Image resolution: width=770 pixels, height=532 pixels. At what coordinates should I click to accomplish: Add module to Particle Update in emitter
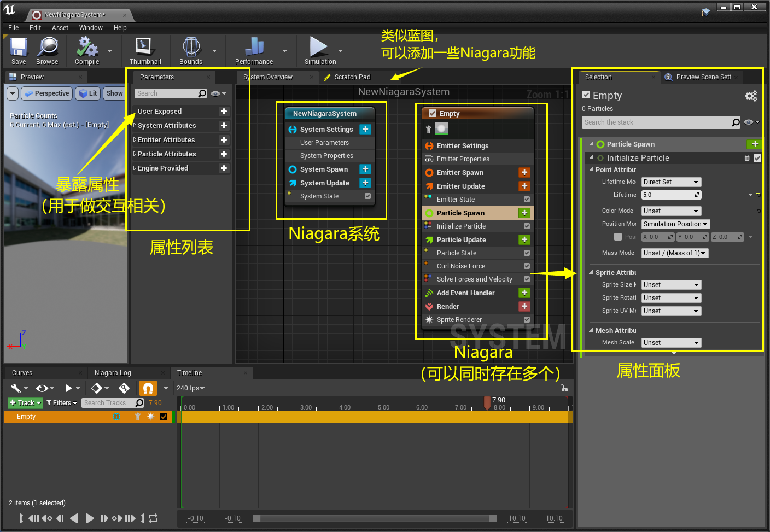(524, 239)
